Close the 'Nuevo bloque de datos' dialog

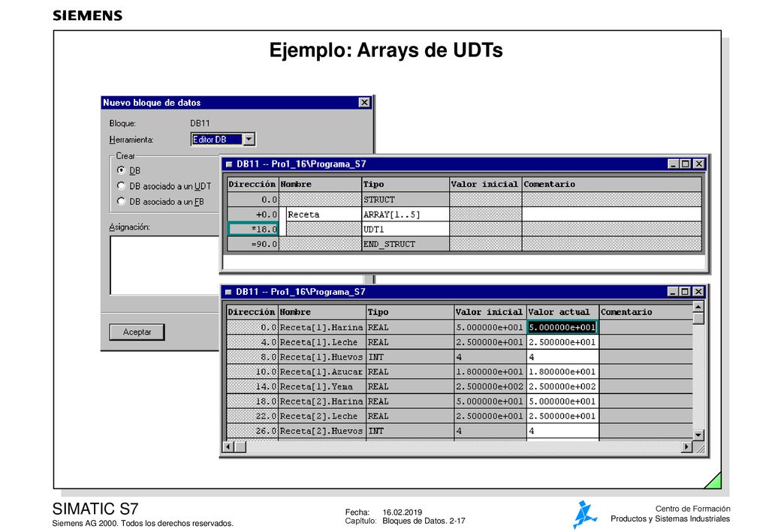tap(364, 102)
